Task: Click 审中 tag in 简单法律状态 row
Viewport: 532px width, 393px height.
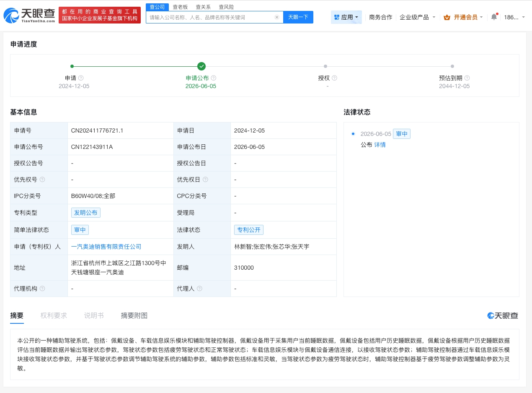Action: [80, 230]
